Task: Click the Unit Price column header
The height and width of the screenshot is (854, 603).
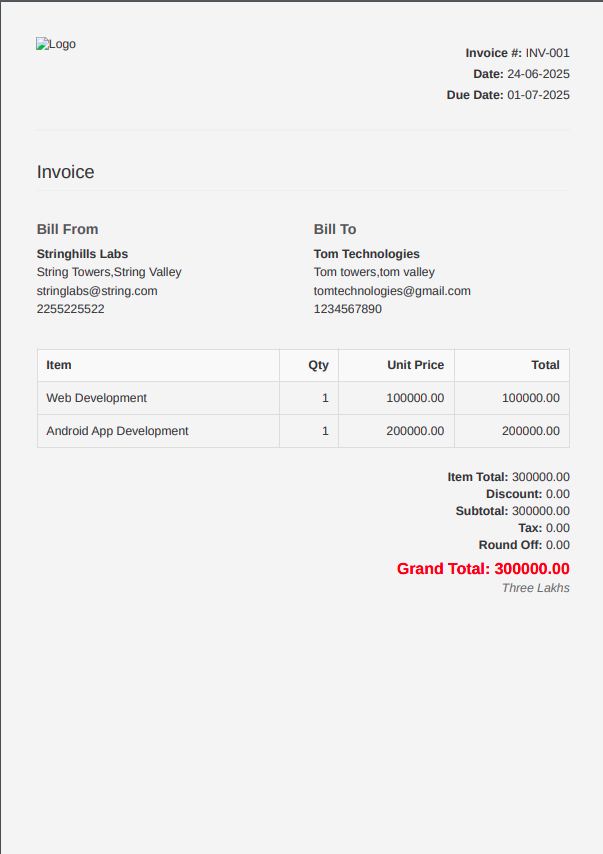Action: pyautogui.click(x=415, y=365)
